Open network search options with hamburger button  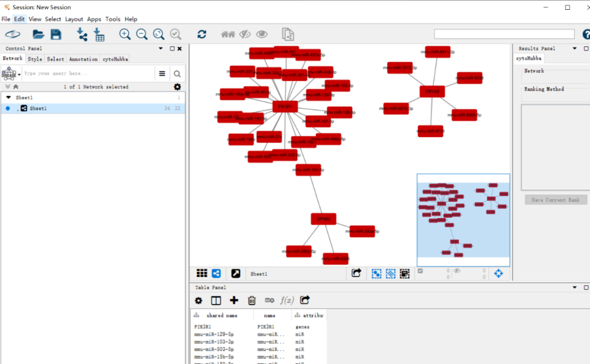pos(162,74)
